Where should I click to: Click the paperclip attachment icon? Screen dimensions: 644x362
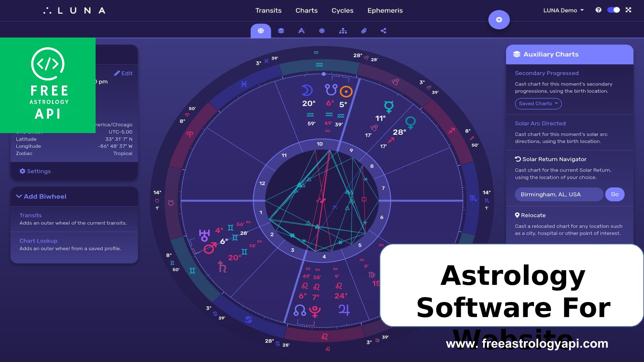[x=364, y=31]
